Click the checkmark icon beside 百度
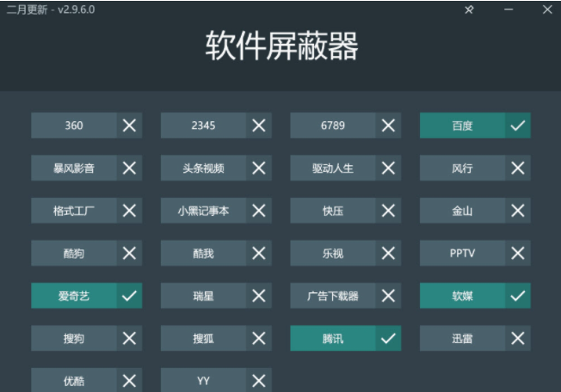The width and height of the screenshot is (561, 392). [x=518, y=126]
